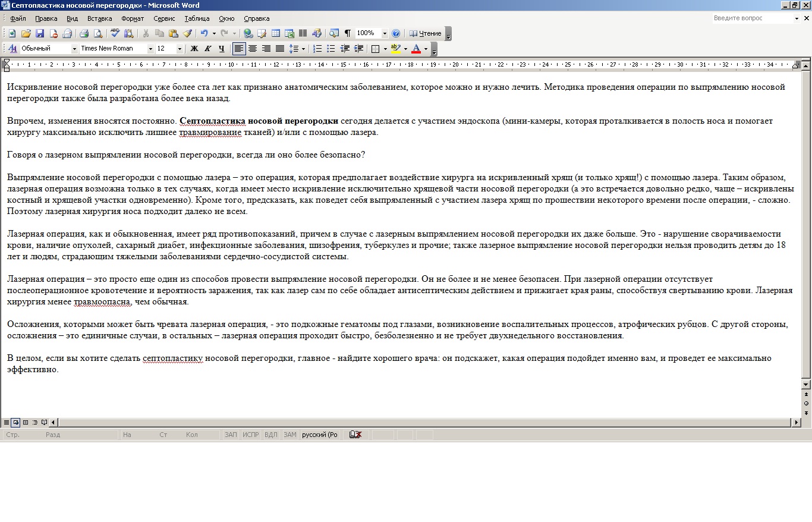Show paragraph marks with the pilcrow icon
The width and height of the screenshot is (812, 522).
pos(347,33)
